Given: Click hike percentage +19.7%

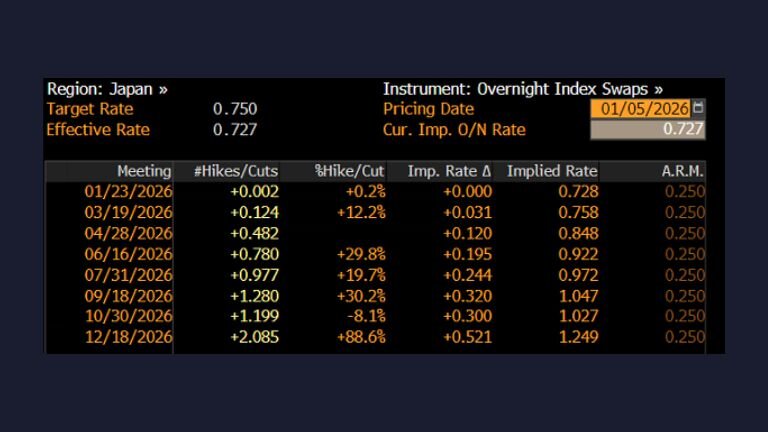Looking at the screenshot, I should tap(361, 275).
